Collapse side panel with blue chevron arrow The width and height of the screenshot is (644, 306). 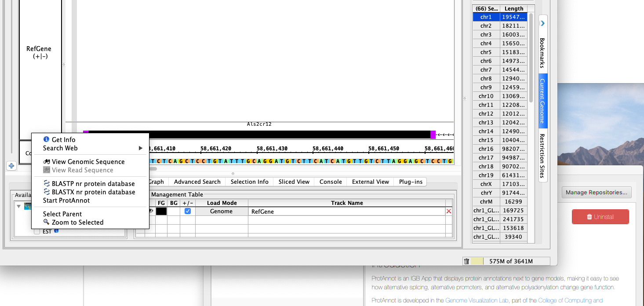[543, 23]
